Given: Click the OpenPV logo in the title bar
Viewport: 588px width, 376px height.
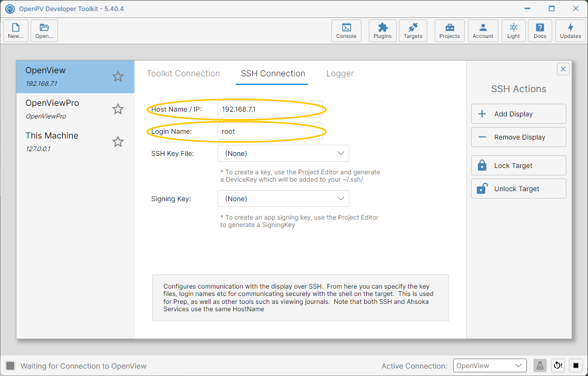Looking at the screenshot, I should (x=10, y=8).
